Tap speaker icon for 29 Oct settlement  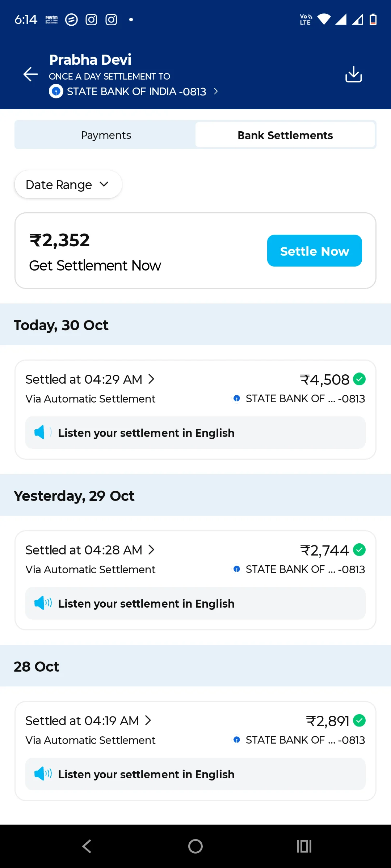42,603
